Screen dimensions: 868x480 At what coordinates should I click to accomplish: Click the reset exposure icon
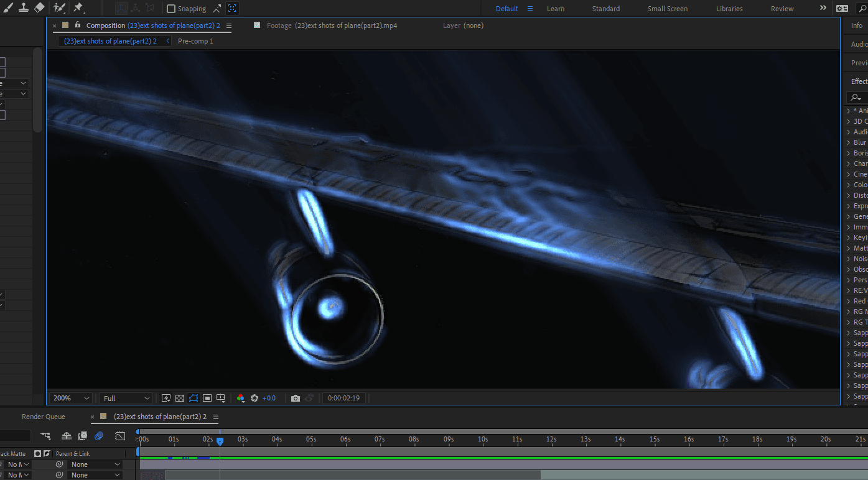pos(254,398)
